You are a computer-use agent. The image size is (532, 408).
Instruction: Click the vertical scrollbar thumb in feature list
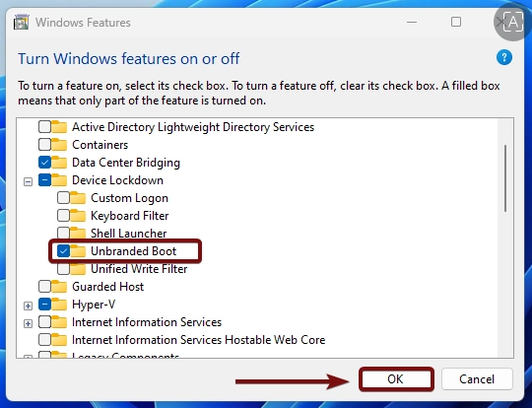tap(505, 178)
